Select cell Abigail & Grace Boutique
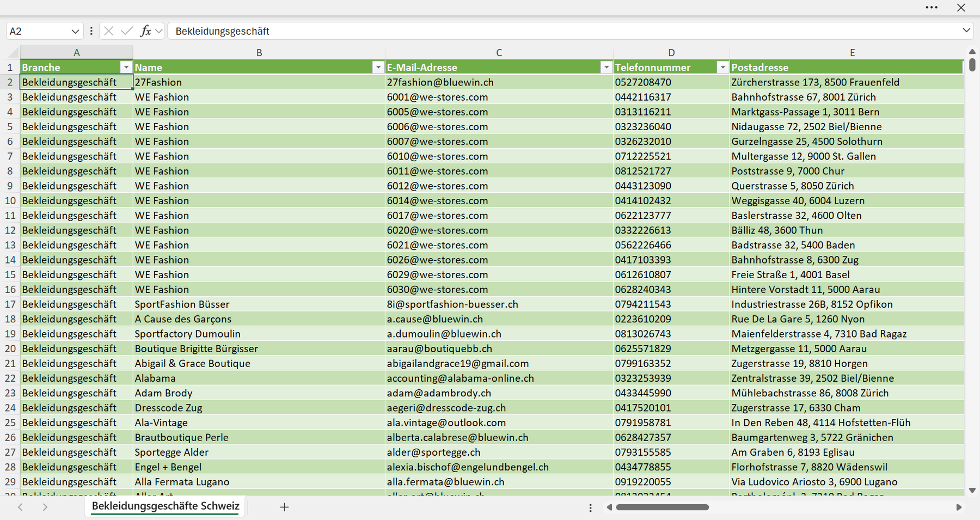The image size is (980, 520). pos(259,363)
